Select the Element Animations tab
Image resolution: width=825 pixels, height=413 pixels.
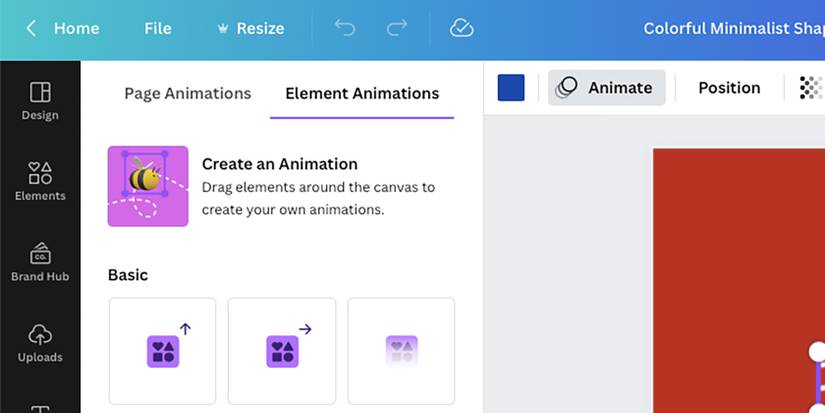click(x=362, y=94)
